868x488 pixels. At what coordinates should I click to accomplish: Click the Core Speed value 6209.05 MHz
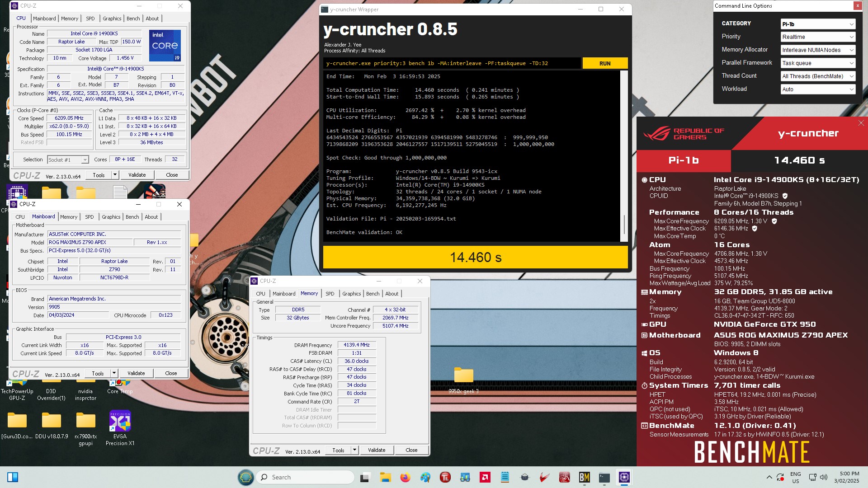(69, 118)
